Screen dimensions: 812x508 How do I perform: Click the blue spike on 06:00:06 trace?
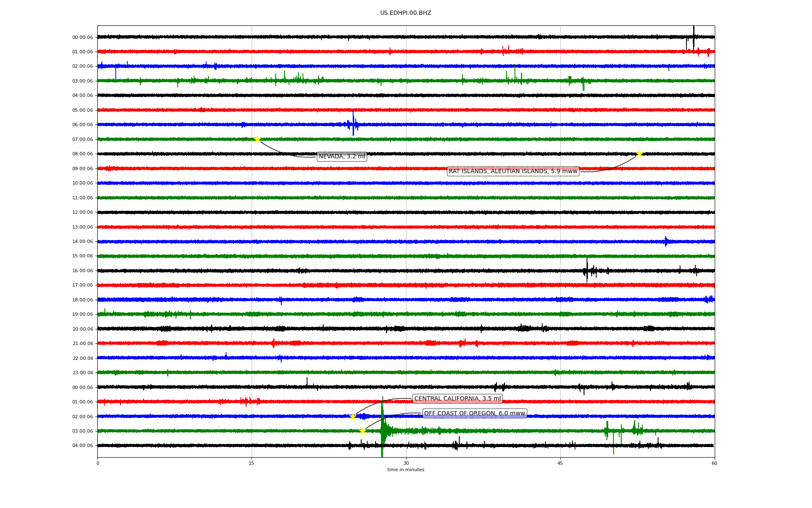[x=353, y=124]
